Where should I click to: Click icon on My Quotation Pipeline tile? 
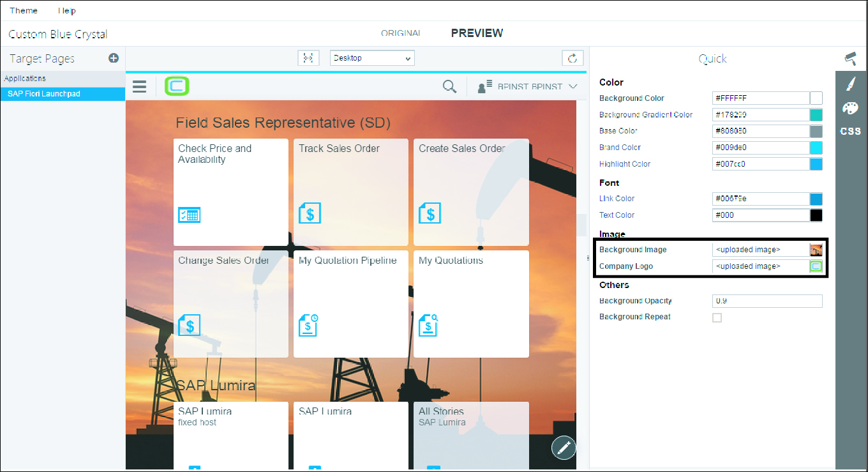point(309,325)
